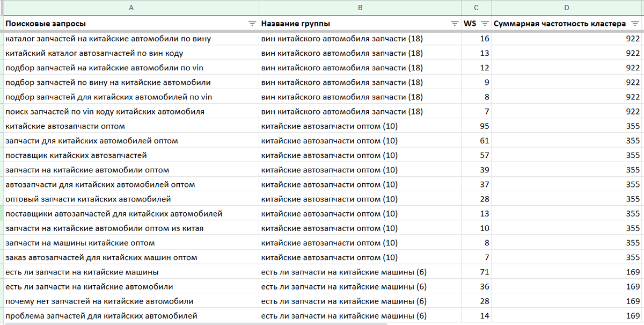
Task: Select cell 'поставщики автозапчастей для китайских автомобилей'
Action: click(x=130, y=214)
